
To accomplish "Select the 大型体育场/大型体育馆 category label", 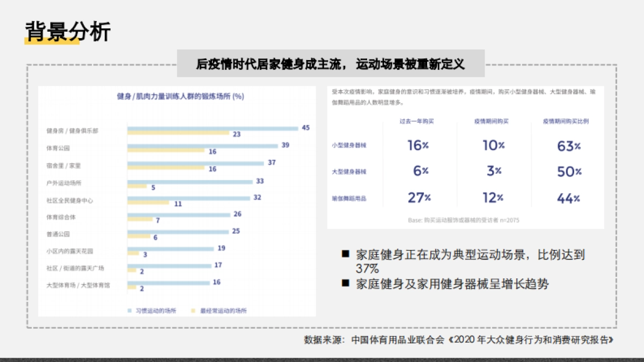I will click(x=78, y=286).
